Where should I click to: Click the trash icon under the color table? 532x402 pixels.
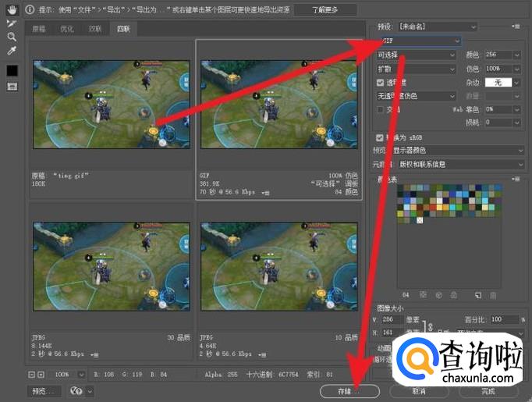494,295
